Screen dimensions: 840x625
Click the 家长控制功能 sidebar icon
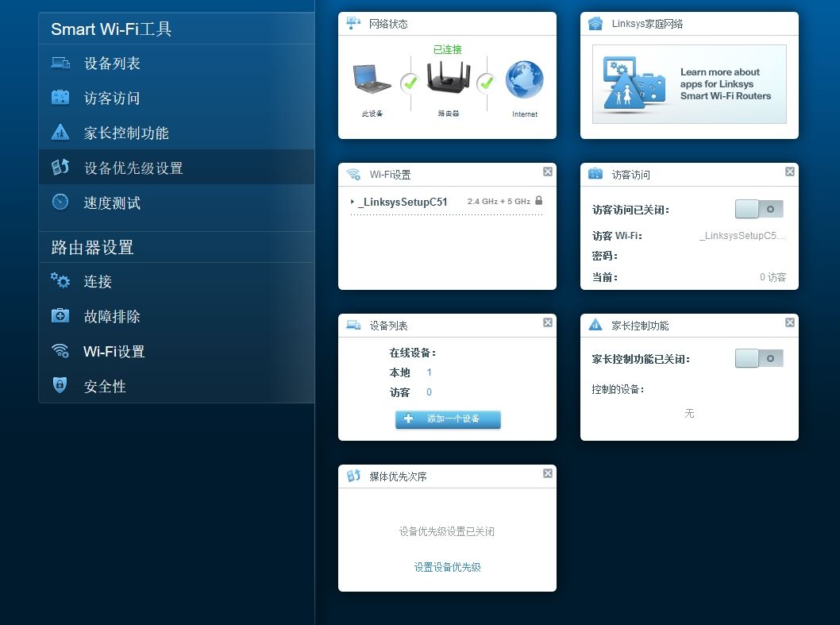[60, 132]
